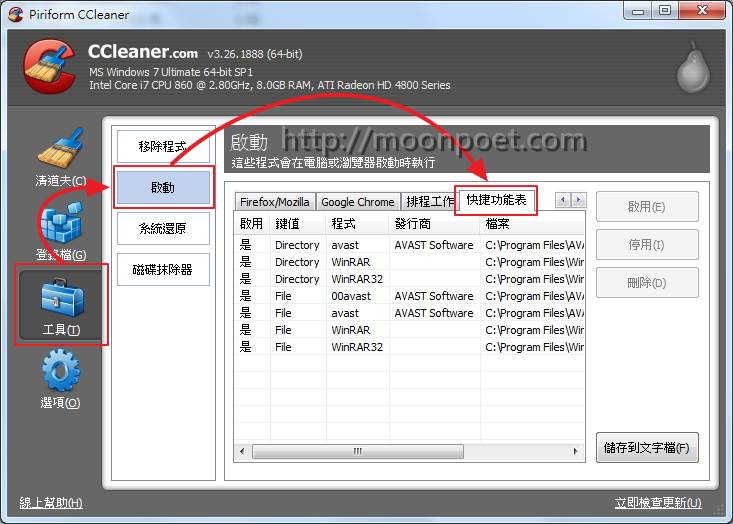Switch to the Google Chrome tab
This screenshot has width=733, height=524.
[x=357, y=202]
